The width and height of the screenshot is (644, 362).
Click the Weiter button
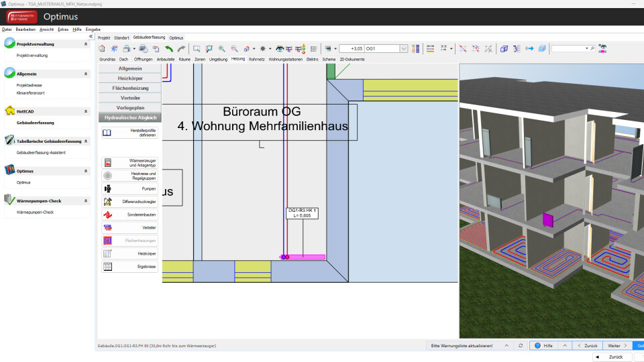(616, 345)
